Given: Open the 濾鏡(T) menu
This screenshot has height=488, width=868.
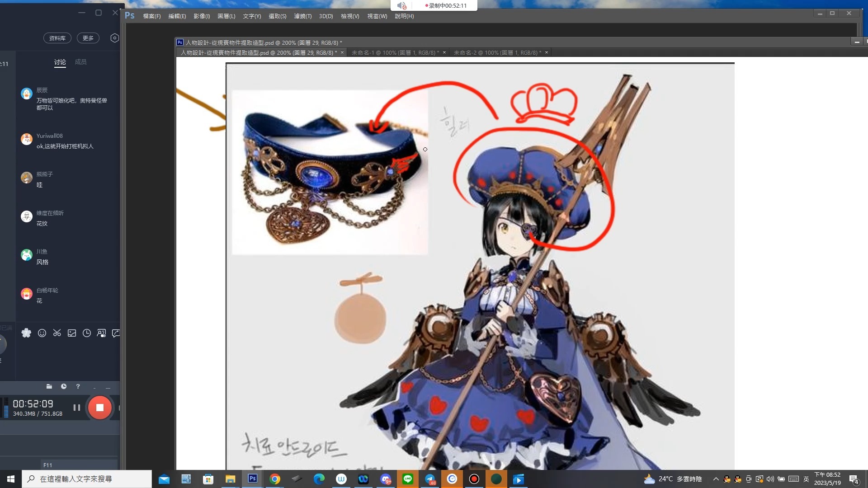Looking at the screenshot, I should (x=302, y=16).
